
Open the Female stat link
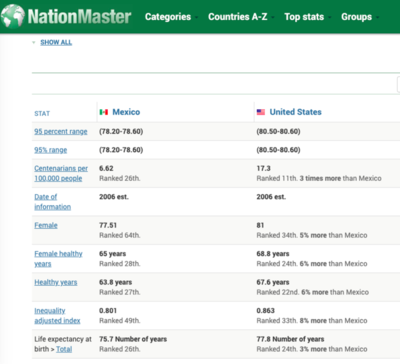(46, 225)
